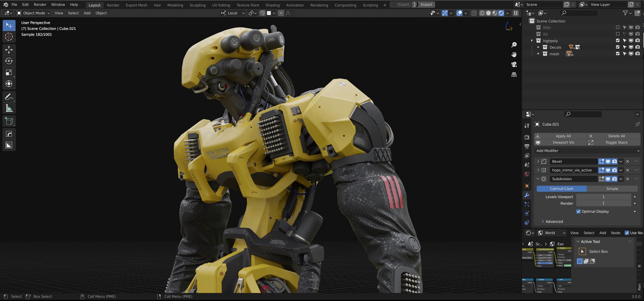Pin Cube.021 properties with pin icon

[637, 124]
